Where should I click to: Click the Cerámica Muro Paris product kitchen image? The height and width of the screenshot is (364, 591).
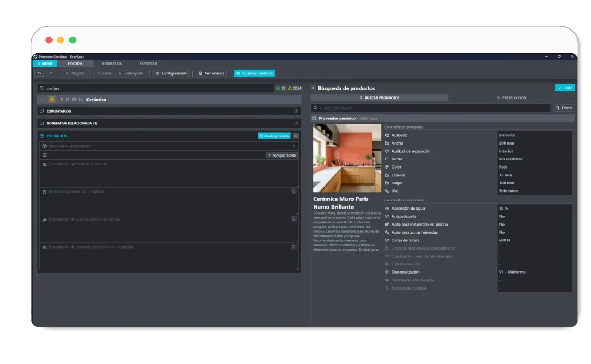[x=347, y=158]
